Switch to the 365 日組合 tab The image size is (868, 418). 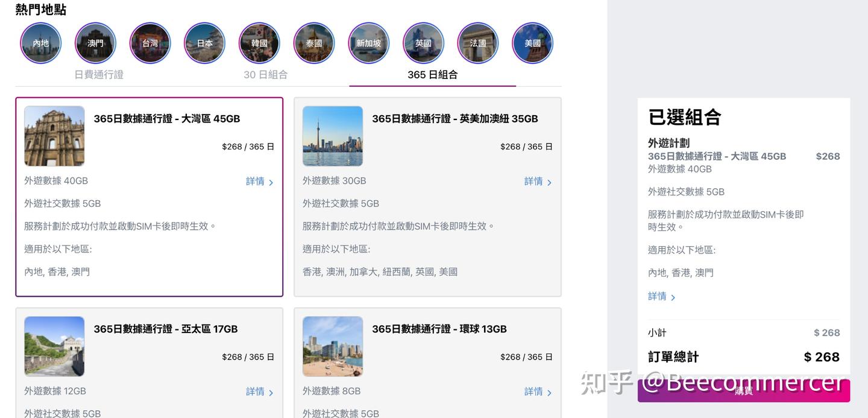coord(432,75)
